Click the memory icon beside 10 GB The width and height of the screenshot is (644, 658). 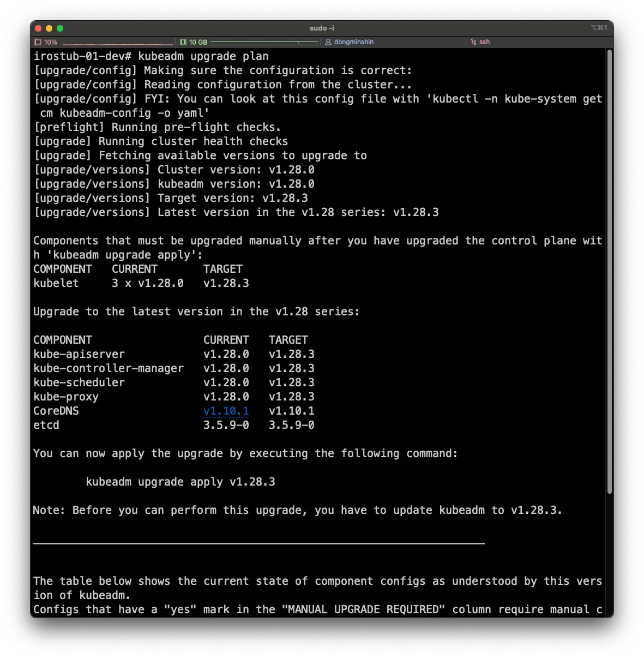pos(183,42)
